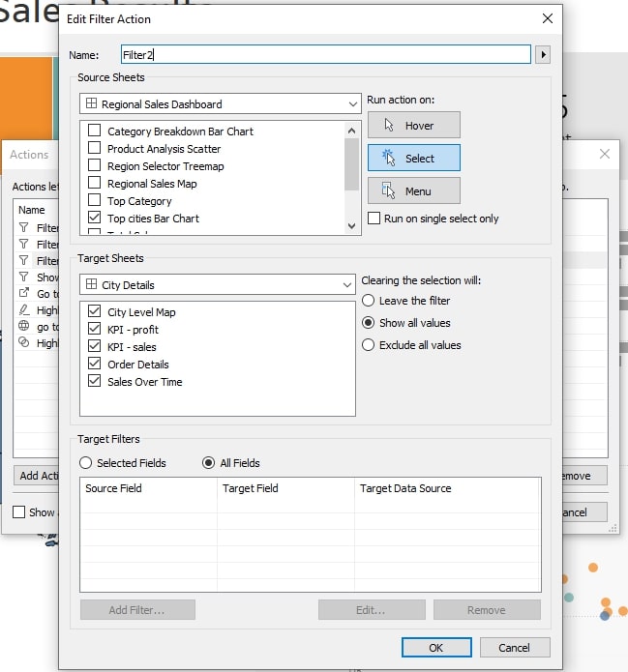The image size is (628, 672).
Task: Enable Run on single select only
Action: (x=374, y=219)
